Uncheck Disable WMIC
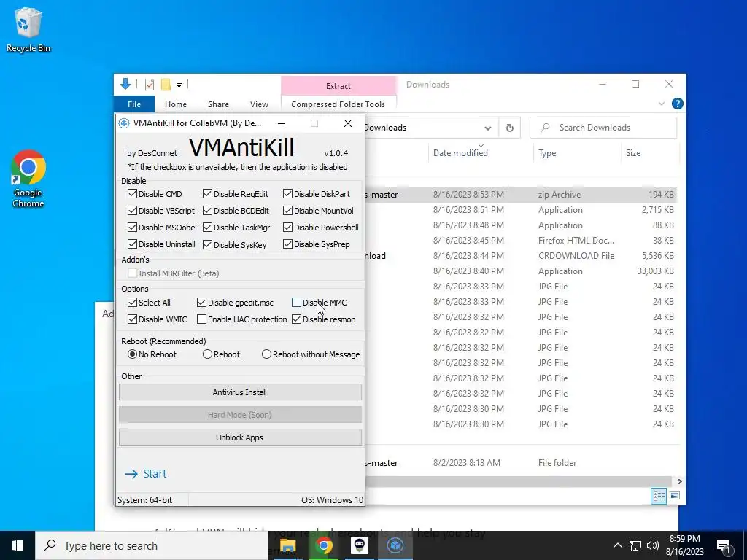The image size is (747, 560). coord(133,319)
